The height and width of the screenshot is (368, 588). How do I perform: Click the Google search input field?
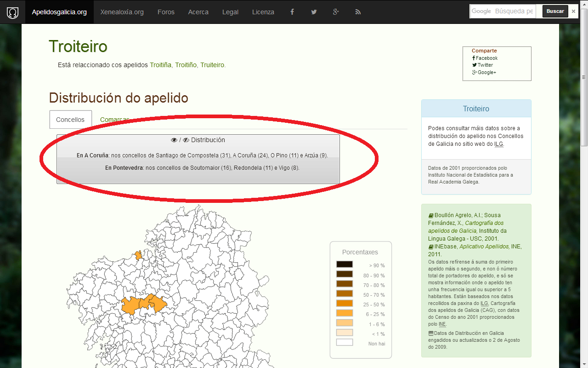coord(514,11)
